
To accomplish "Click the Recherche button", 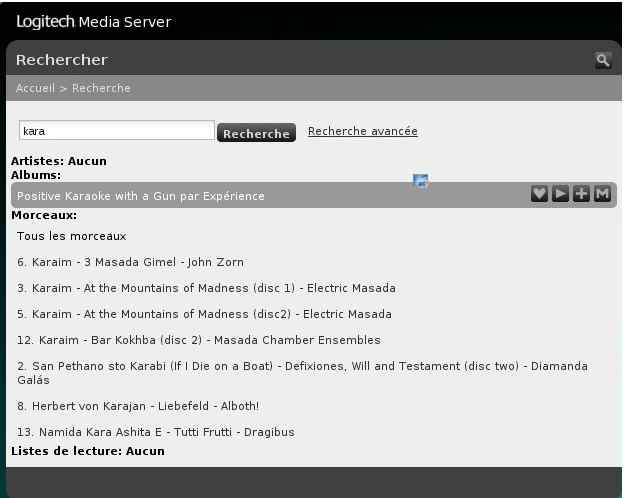I will point(256,133).
